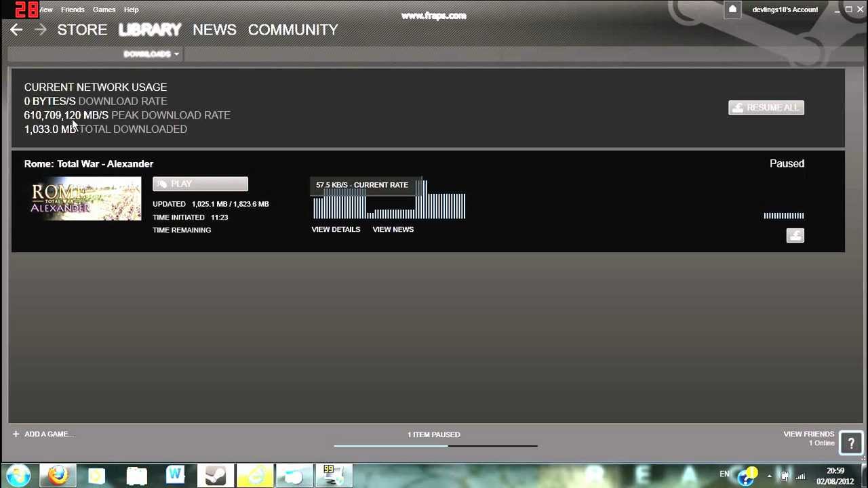This screenshot has width=868, height=488.
Task: Open the Help menu
Action: (131, 9)
